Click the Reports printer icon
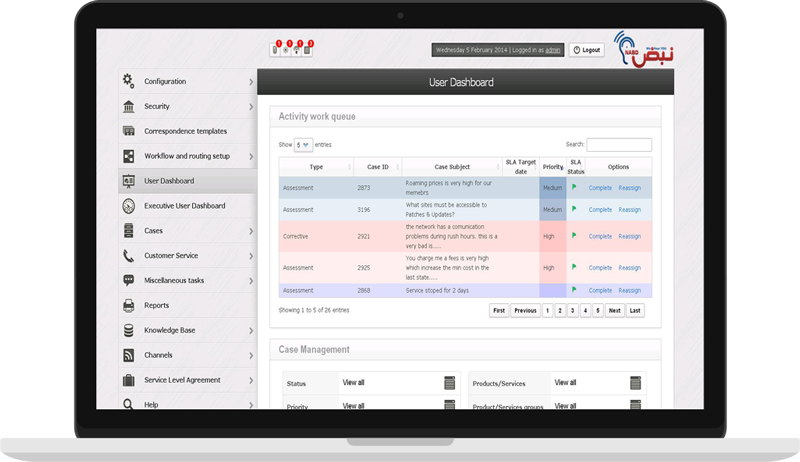 pyautogui.click(x=128, y=305)
